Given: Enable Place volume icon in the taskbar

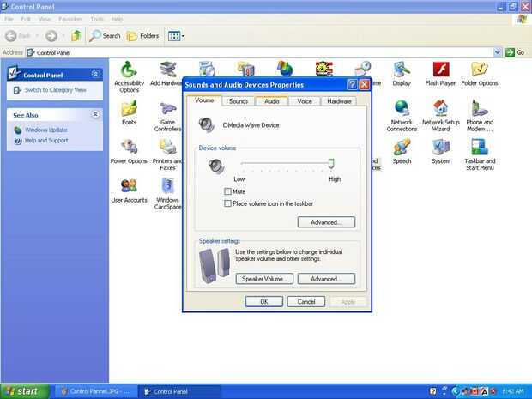Looking at the screenshot, I should point(227,203).
